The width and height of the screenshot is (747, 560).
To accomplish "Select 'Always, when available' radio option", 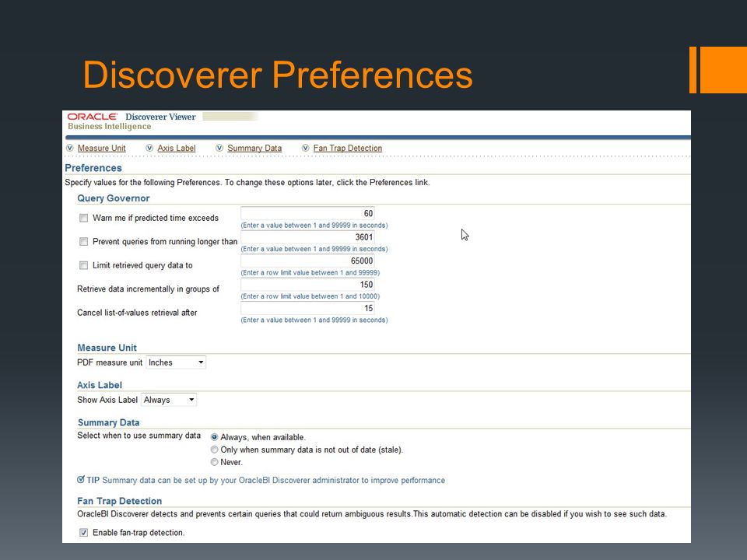I will [215, 437].
